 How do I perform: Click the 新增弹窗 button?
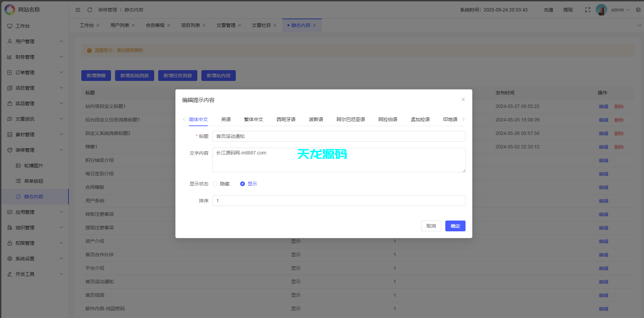[x=96, y=75]
